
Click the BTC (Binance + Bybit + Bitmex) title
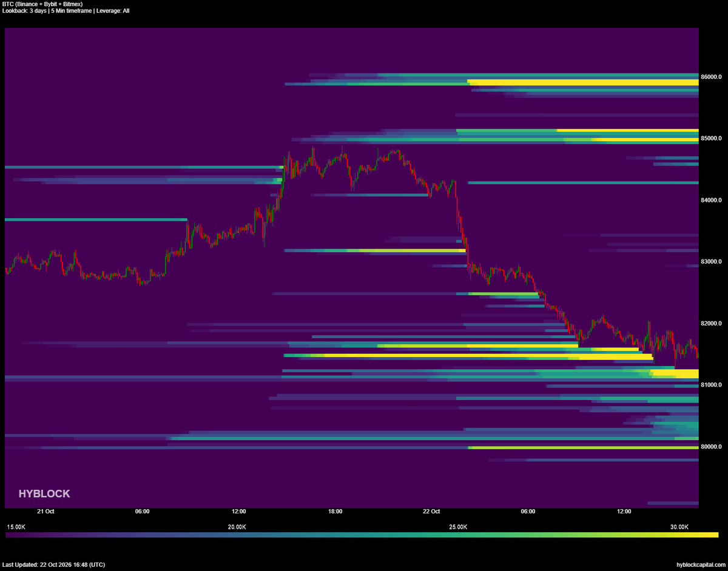pyautogui.click(x=42, y=4)
